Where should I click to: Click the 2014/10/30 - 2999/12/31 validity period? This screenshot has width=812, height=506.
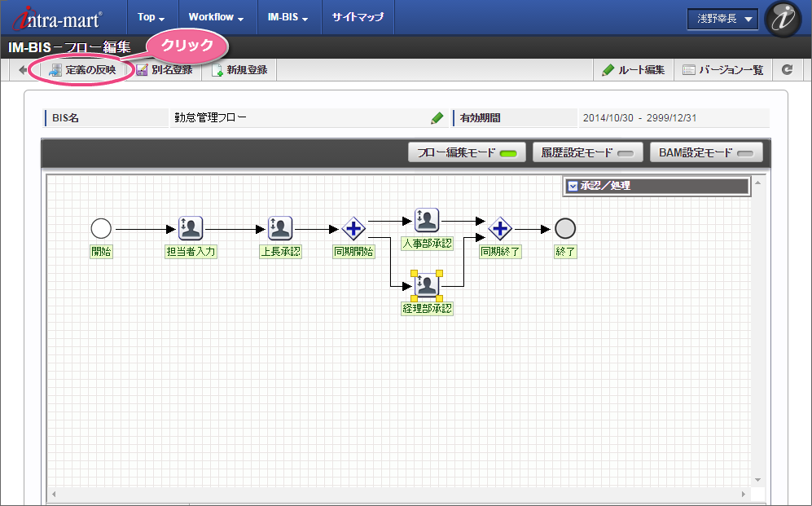click(639, 118)
